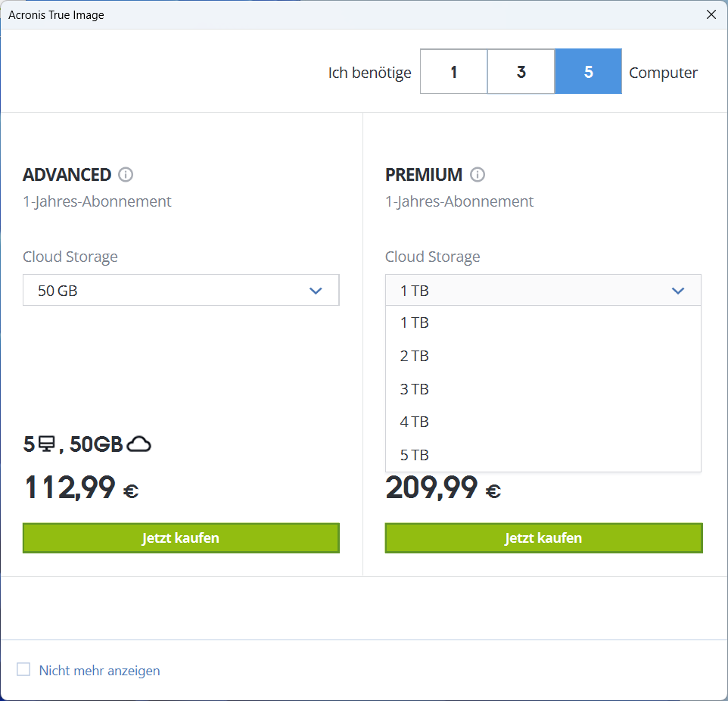The height and width of the screenshot is (701, 728).
Task: Open the Advanced 50 GB storage dropdown
Action: tap(181, 290)
